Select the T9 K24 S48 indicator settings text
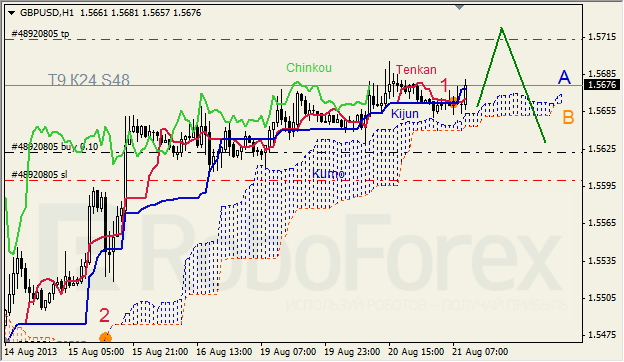 pos(89,80)
